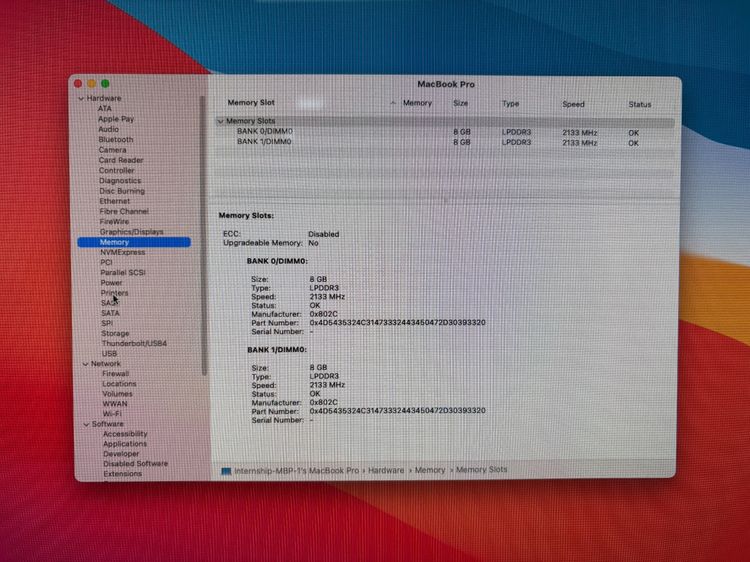Image resolution: width=750 pixels, height=562 pixels.
Task: Select NVMExpress in the sidebar
Action: tap(122, 252)
